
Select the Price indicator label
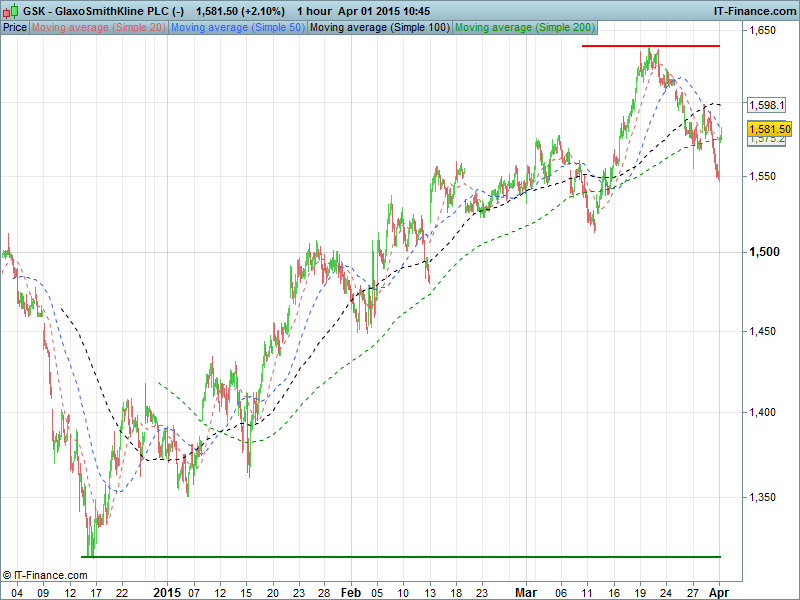click(x=15, y=27)
